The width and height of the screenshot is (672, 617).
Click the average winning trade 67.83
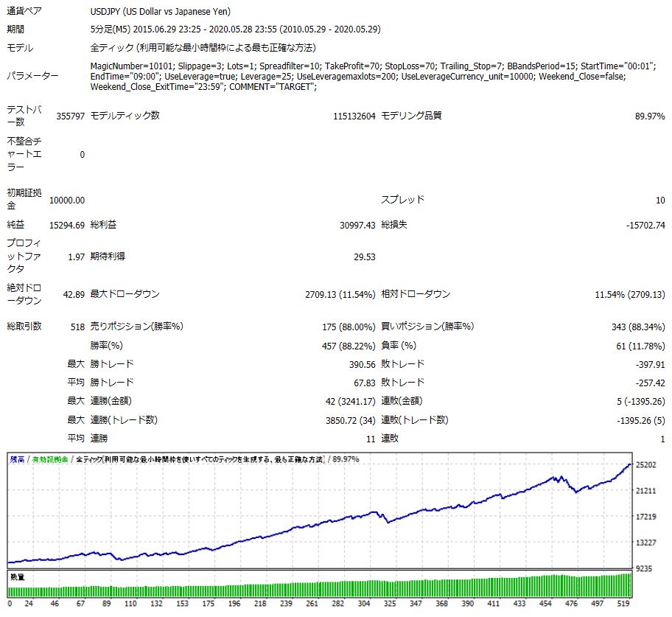[x=365, y=383]
